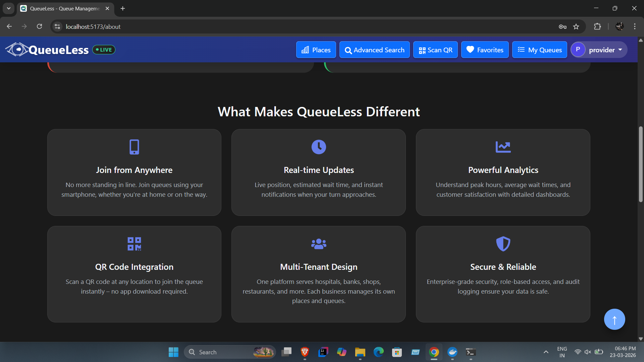
Task: Close the QueueLess browser tab
Action: click(107, 8)
